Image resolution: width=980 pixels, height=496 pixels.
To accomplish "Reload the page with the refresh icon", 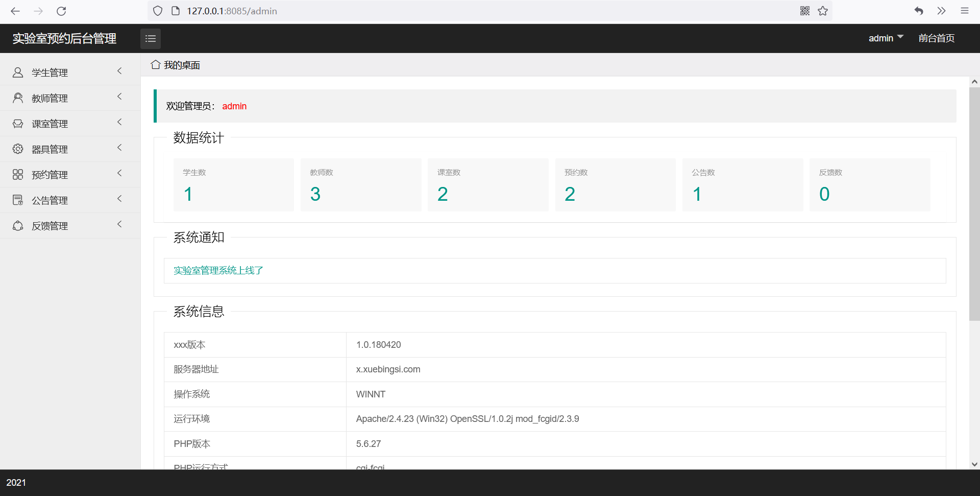I will [x=61, y=11].
